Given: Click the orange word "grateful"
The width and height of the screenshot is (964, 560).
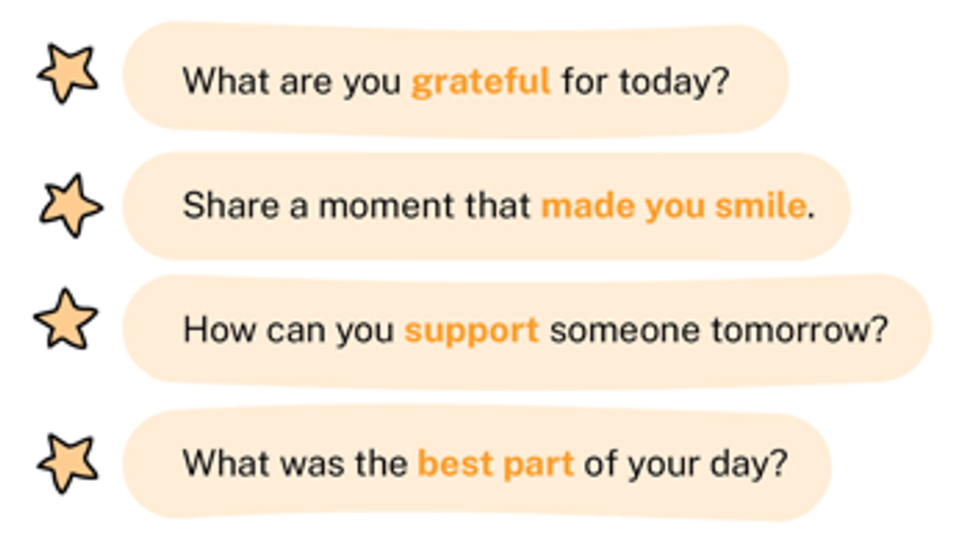Looking at the screenshot, I should click(481, 83).
